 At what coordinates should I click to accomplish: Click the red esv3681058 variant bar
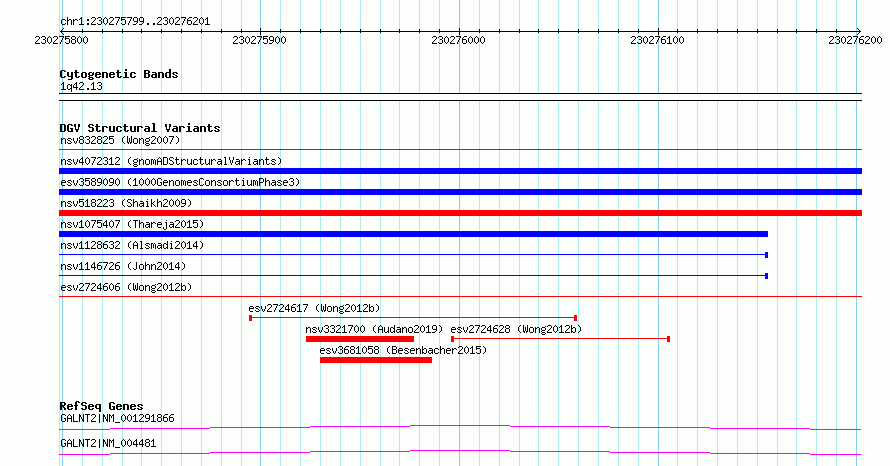click(376, 360)
